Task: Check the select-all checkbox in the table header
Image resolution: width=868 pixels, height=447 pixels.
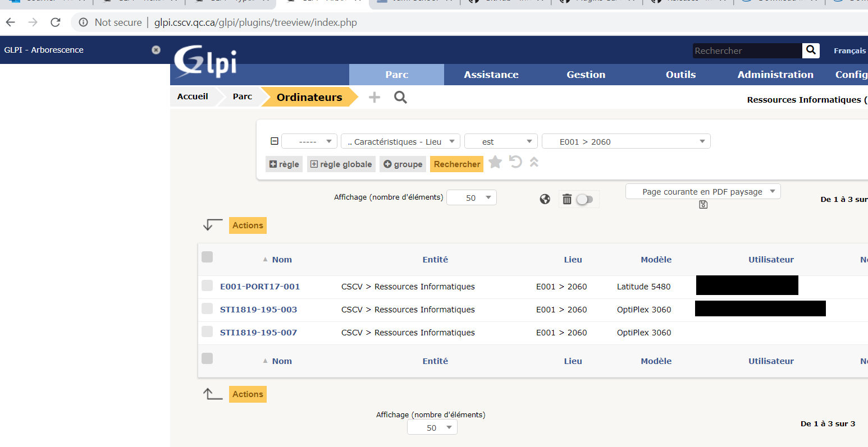Action: pyautogui.click(x=207, y=256)
